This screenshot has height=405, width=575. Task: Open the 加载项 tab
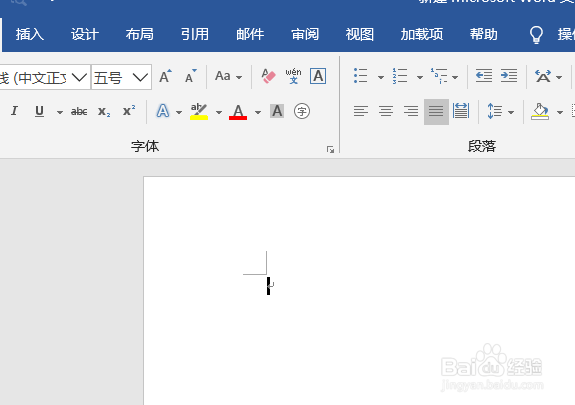tap(422, 34)
